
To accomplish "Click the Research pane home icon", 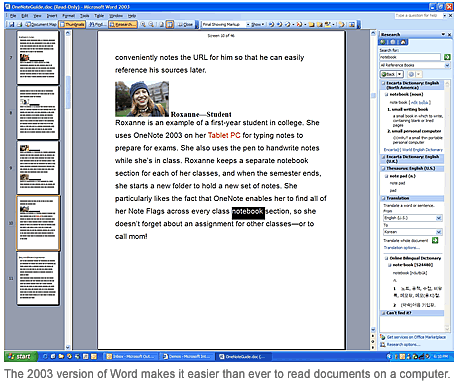I will click(x=403, y=42).
